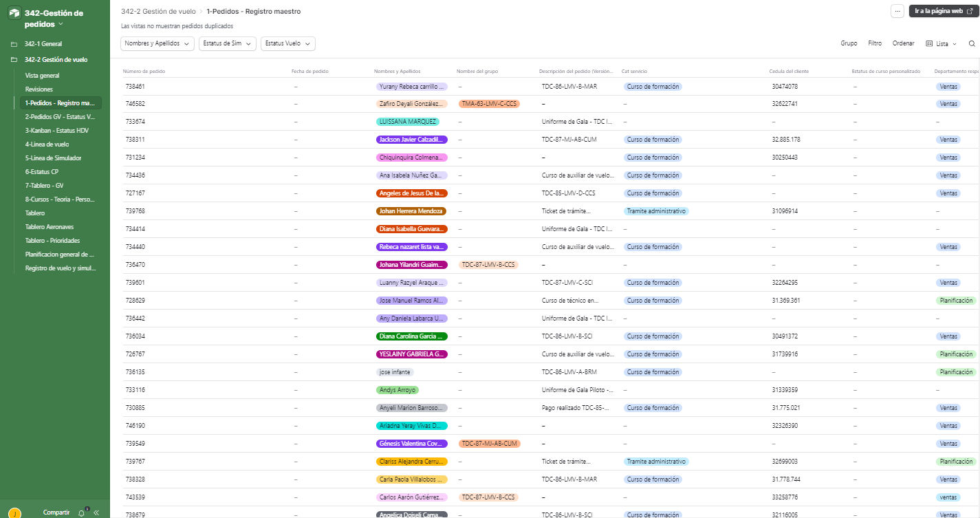
Task: Change the Lista view type dropdown
Action: click(941, 43)
